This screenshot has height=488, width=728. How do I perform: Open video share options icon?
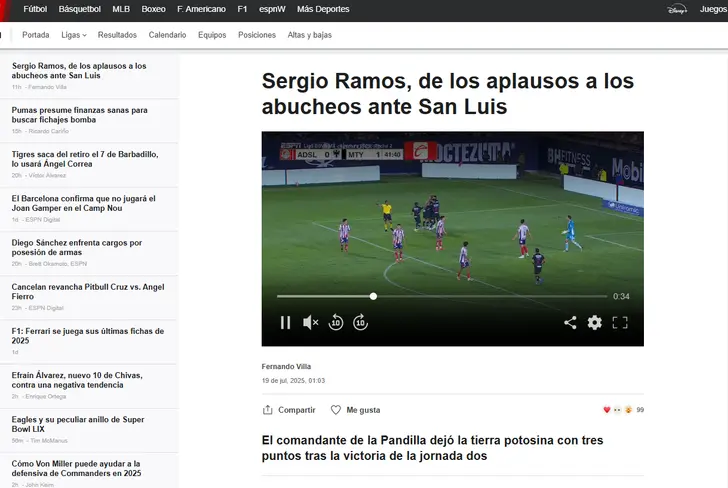coord(570,322)
